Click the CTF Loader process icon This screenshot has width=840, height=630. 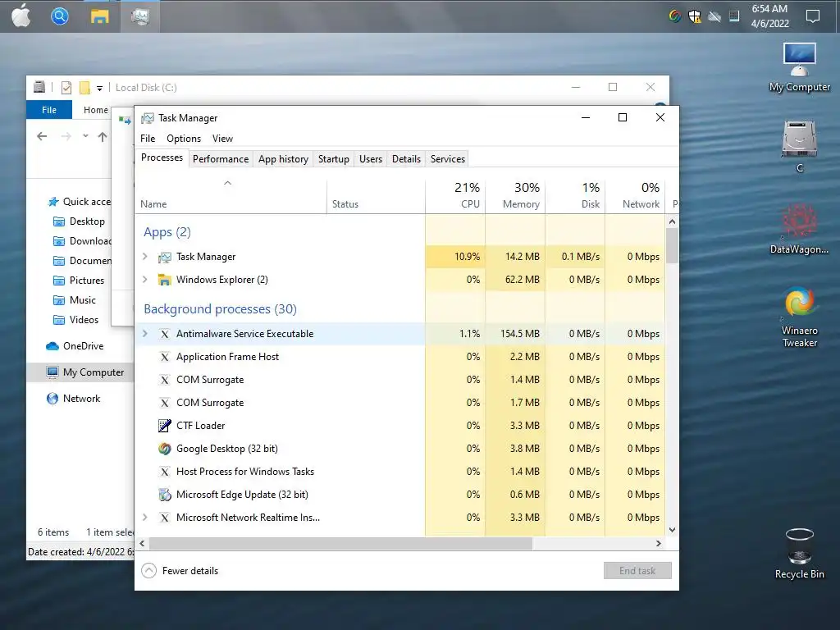164,426
